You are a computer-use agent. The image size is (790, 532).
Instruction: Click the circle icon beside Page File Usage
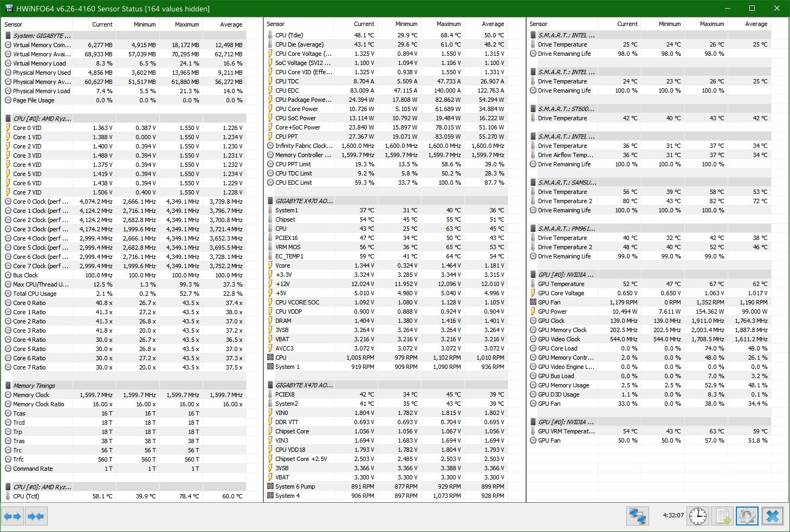[x=8, y=100]
